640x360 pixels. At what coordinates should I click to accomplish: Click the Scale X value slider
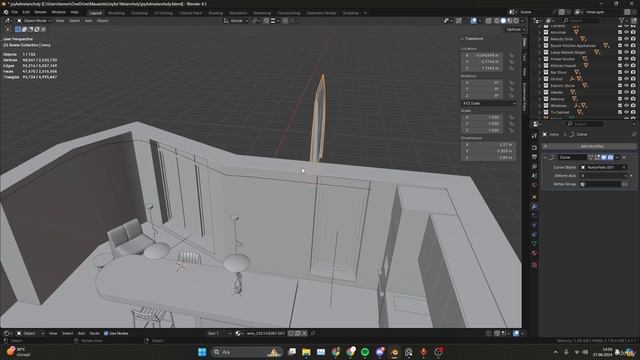483,117
